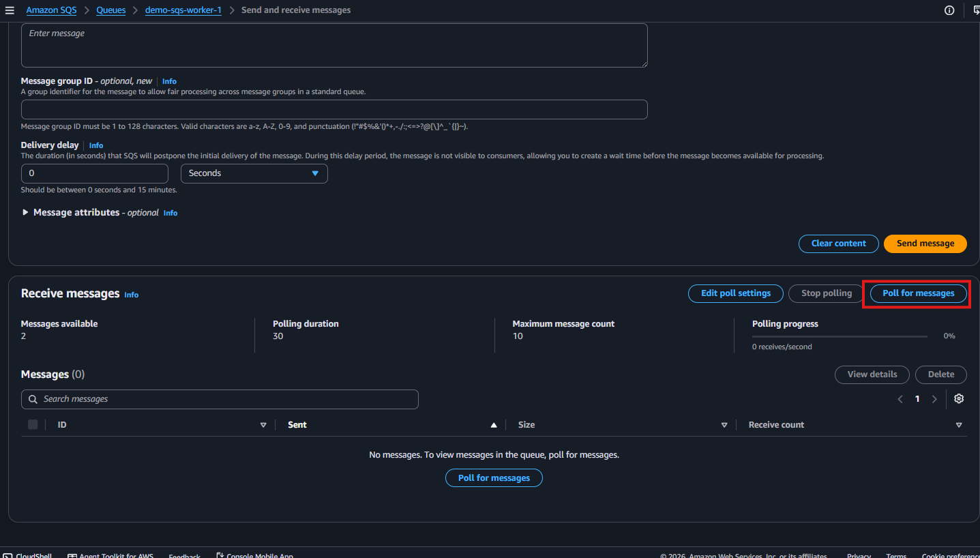Click the Stop polling button
Viewport: 980px width, 558px height.
coord(827,293)
